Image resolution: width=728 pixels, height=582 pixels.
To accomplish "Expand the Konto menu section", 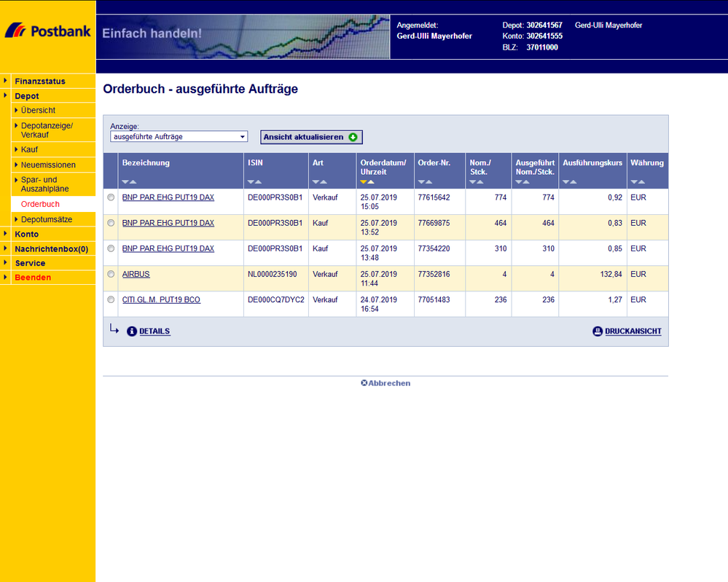I will pyautogui.click(x=26, y=234).
